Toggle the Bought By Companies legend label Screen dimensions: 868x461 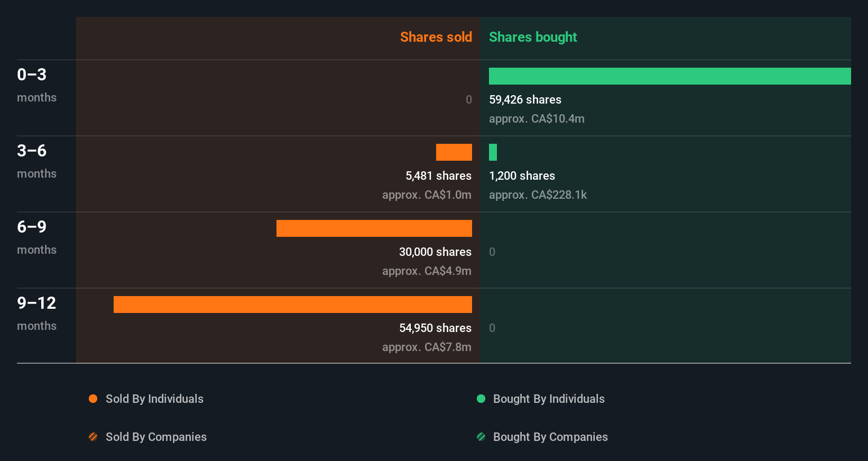[550, 437]
